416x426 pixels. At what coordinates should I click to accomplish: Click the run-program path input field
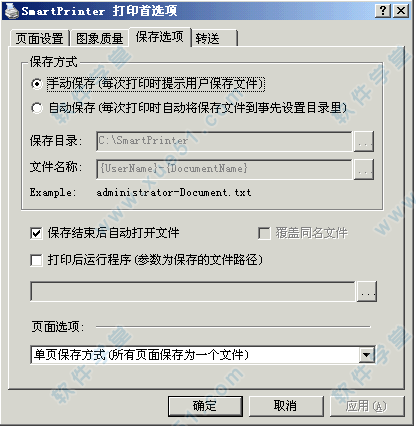(x=193, y=292)
